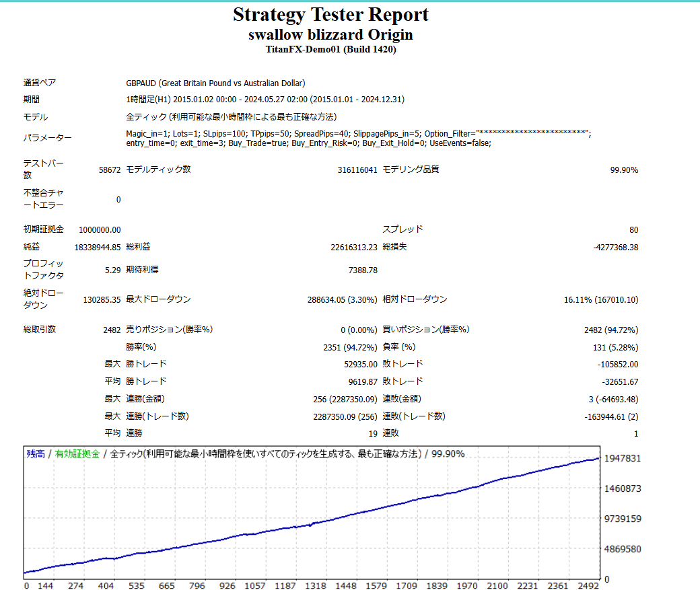The image size is (700, 590).
Task: Select gross loss -4277368.38
Action: click(616, 248)
